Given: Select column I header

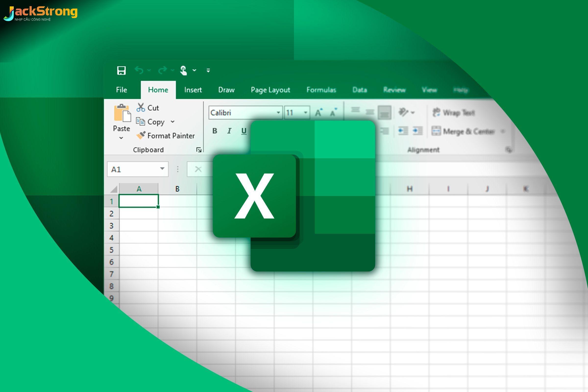Looking at the screenshot, I should (x=448, y=189).
